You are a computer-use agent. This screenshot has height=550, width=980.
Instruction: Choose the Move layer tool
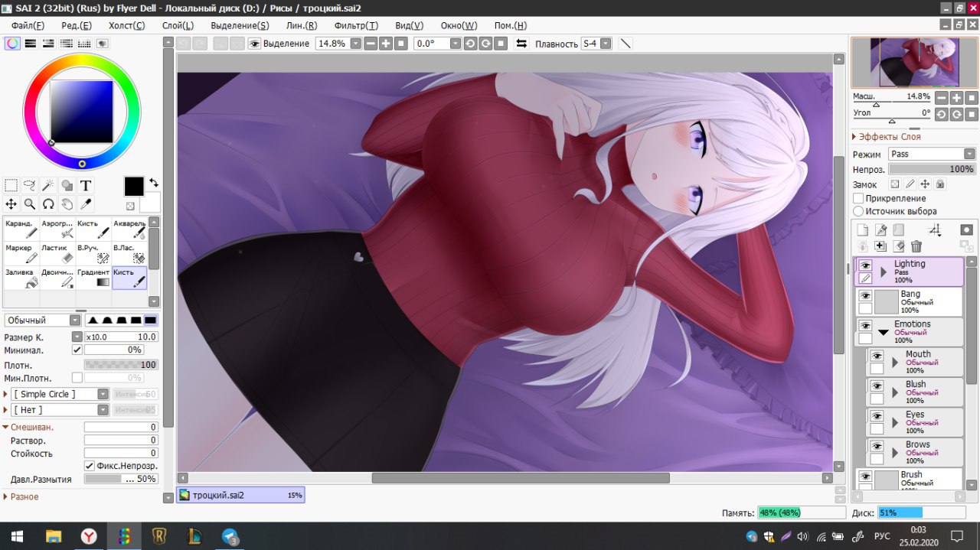[x=11, y=203]
